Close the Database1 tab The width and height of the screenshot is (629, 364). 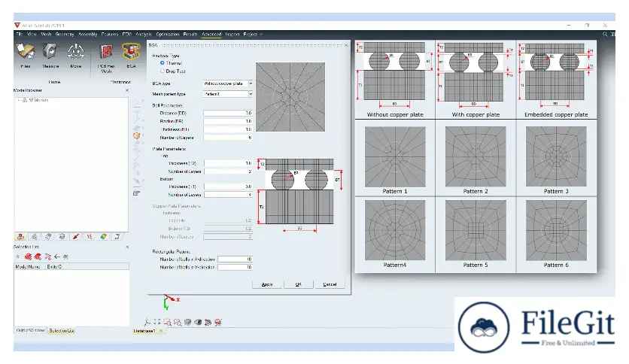[161, 331]
